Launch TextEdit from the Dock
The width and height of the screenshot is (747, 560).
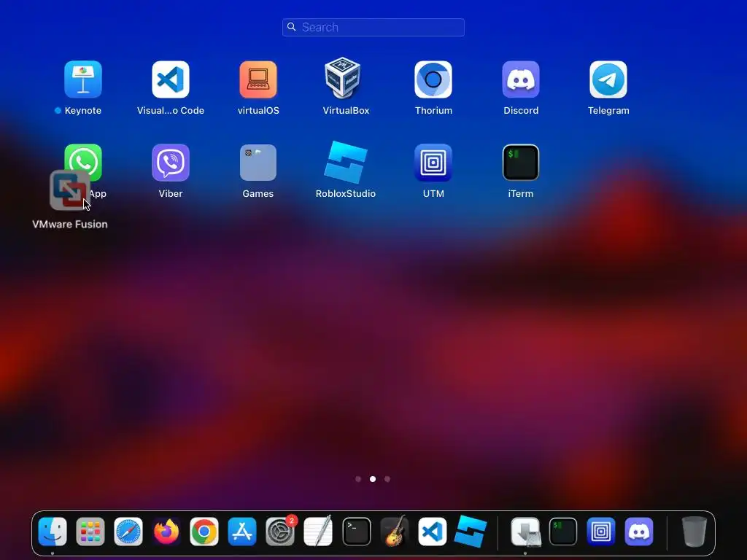click(x=318, y=532)
